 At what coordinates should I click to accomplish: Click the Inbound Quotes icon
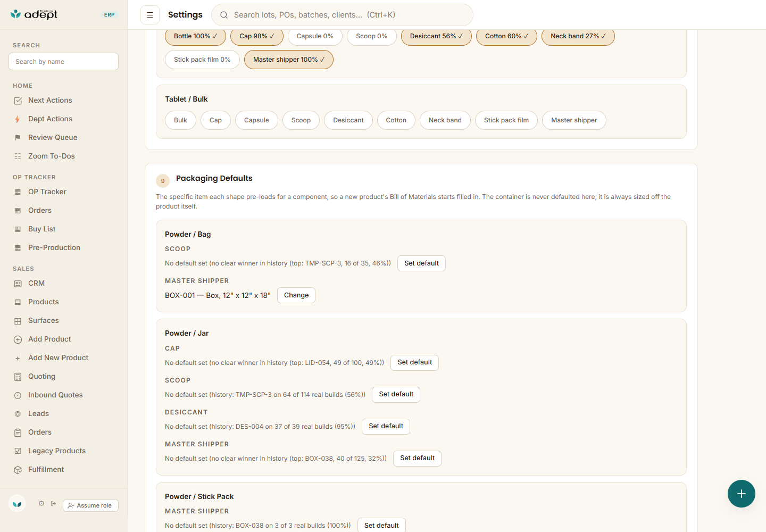(18, 395)
